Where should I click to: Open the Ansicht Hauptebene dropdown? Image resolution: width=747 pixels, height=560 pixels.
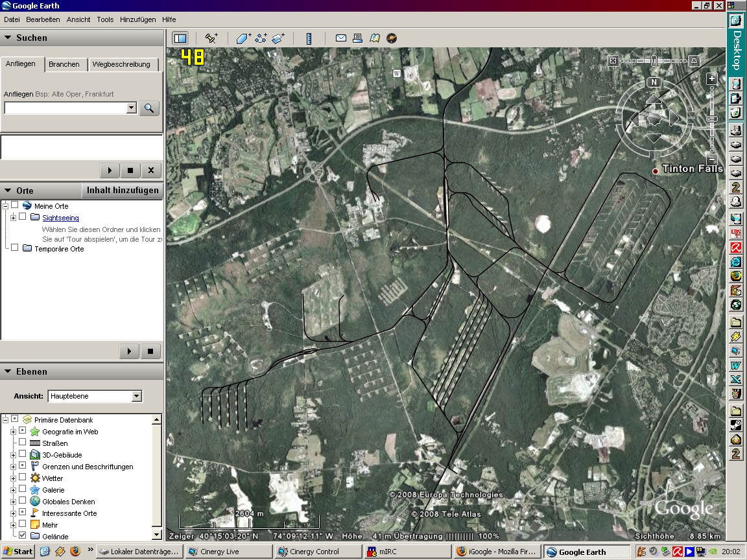pyautogui.click(x=136, y=396)
